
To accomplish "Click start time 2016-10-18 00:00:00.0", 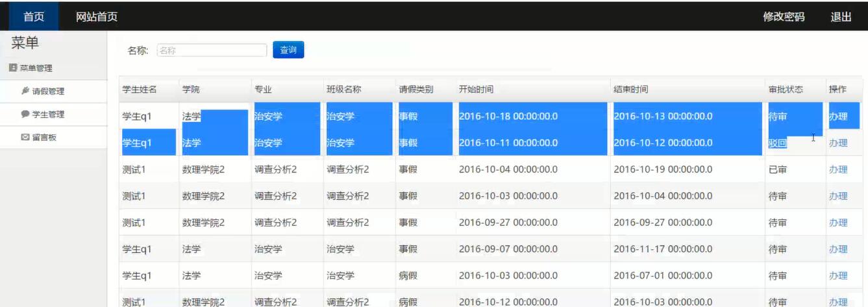I will tap(508, 117).
